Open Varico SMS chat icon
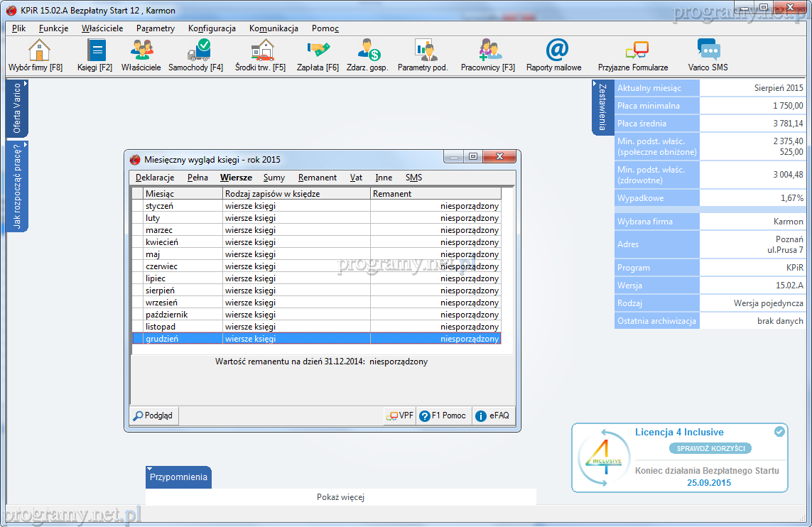This screenshot has width=812, height=527. [x=708, y=51]
